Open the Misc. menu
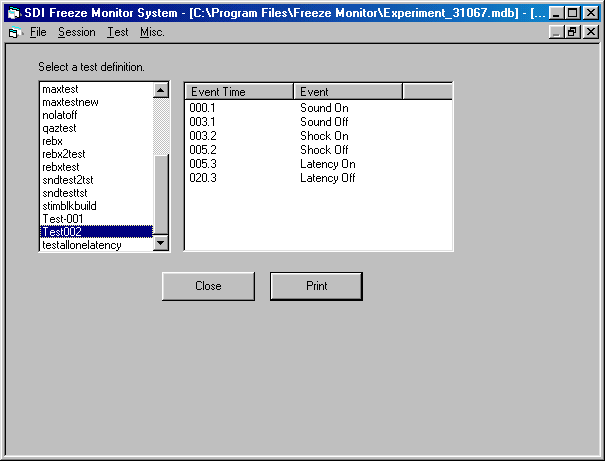This screenshot has height=461, width=605. tap(152, 32)
